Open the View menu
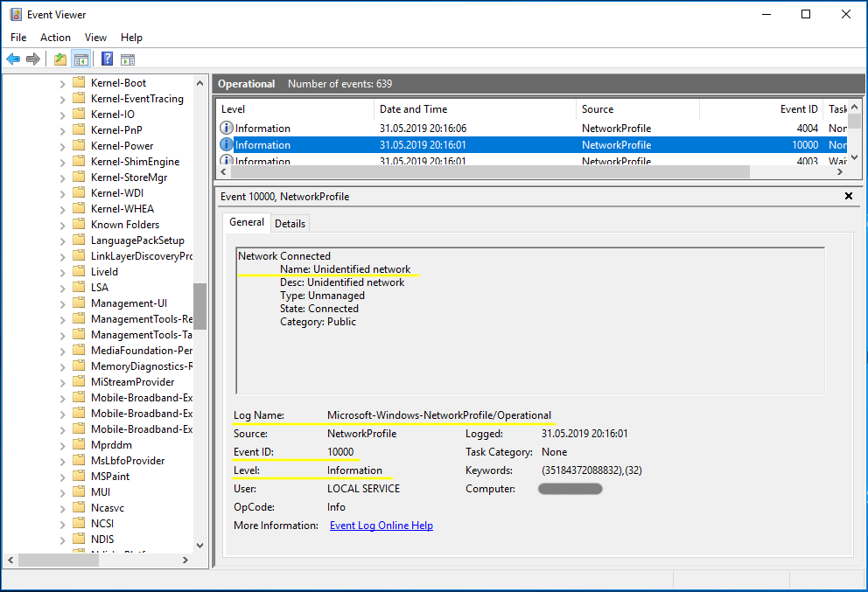The width and height of the screenshot is (868, 592). pyautogui.click(x=95, y=38)
